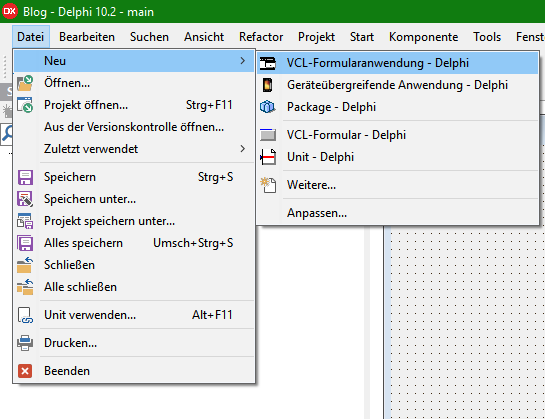The height and width of the screenshot is (419, 545).
Task: Click the dotted form designer surface
Action: [467, 322]
